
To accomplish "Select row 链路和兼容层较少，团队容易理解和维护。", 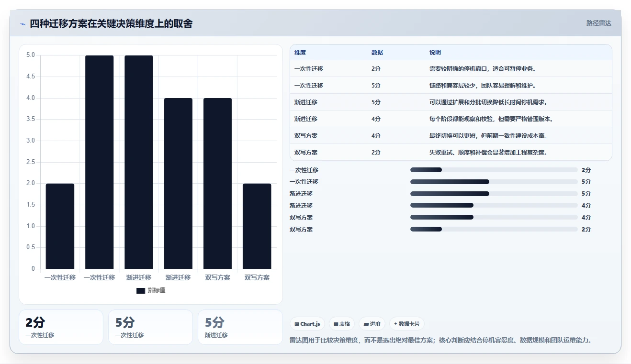I will (x=451, y=85).
